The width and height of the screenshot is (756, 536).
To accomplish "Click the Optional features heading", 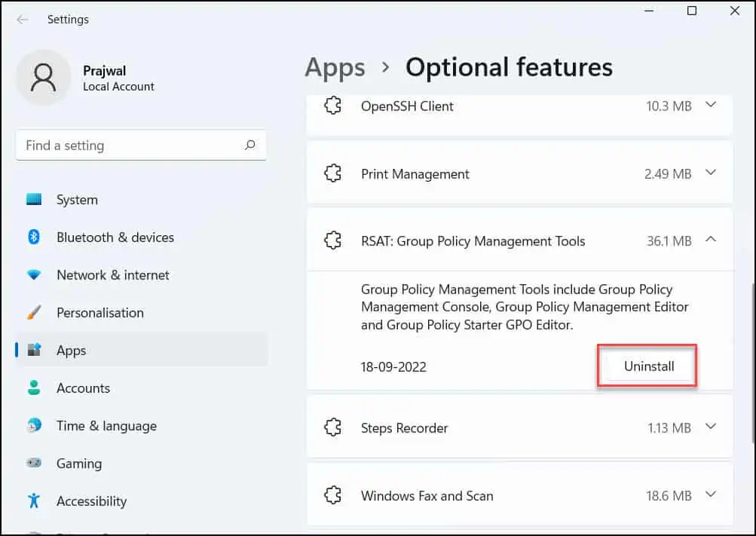I will (509, 67).
